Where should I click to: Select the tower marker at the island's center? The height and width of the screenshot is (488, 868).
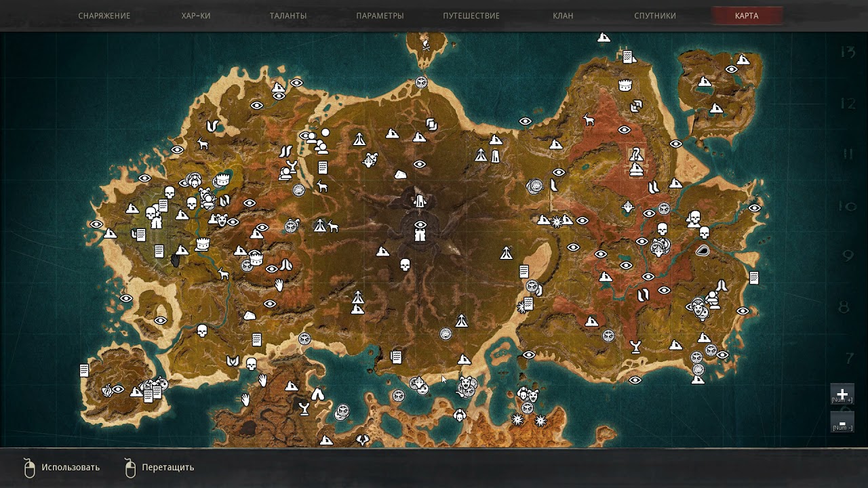click(420, 201)
